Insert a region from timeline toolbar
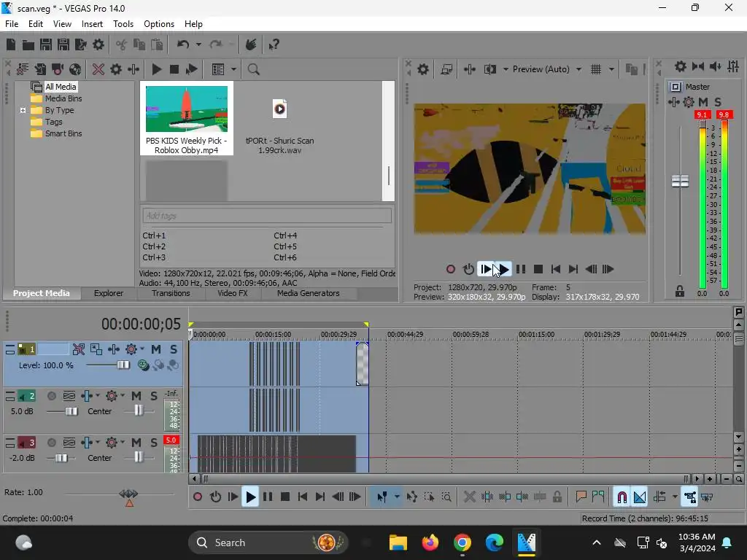This screenshot has height=560, width=747. coord(598,497)
